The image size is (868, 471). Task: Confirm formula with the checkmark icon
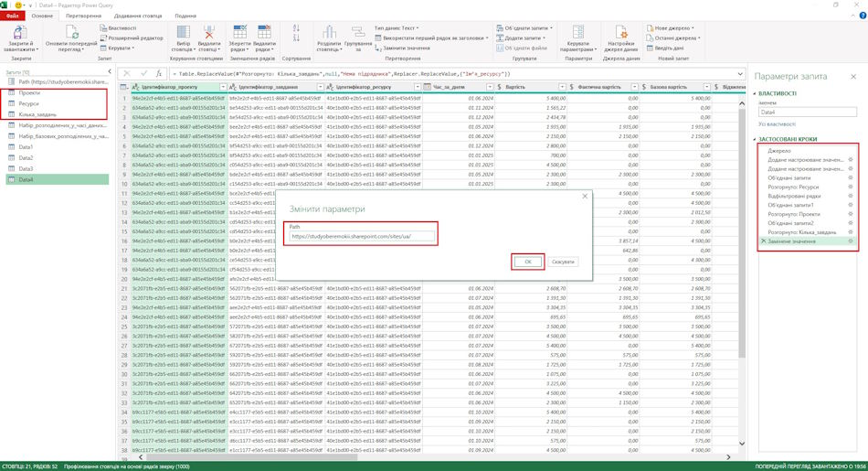pos(143,73)
